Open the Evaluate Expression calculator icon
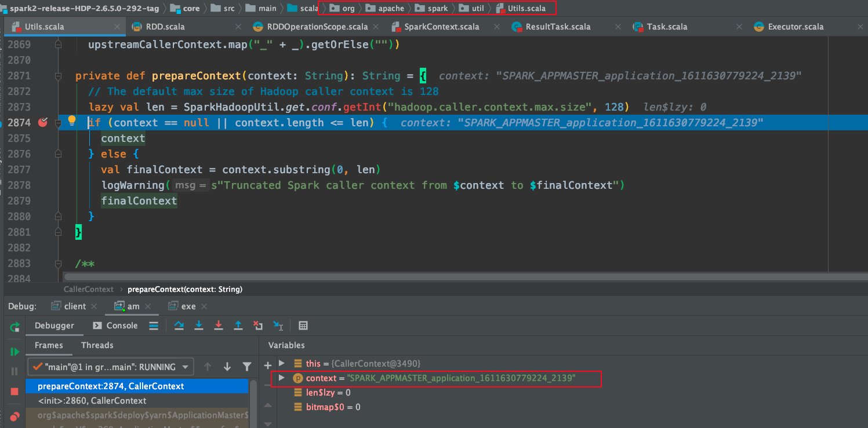The height and width of the screenshot is (428, 868). (x=303, y=325)
